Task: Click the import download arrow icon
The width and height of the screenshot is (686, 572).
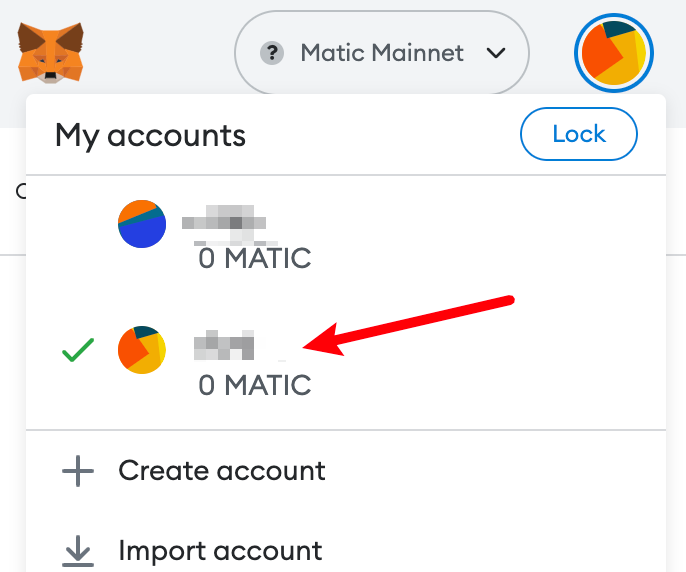Action: [x=78, y=551]
